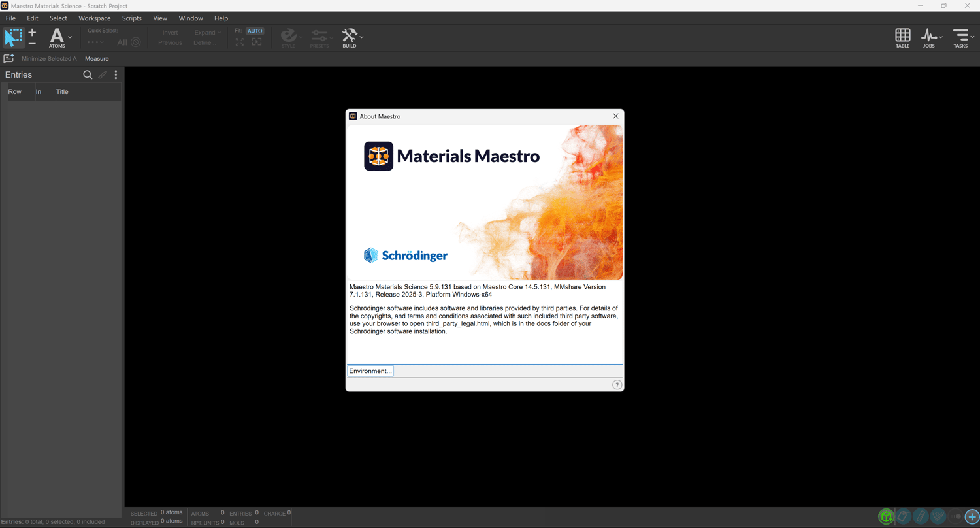Image resolution: width=980 pixels, height=528 pixels.
Task: Open the View menu
Action: pos(160,18)
